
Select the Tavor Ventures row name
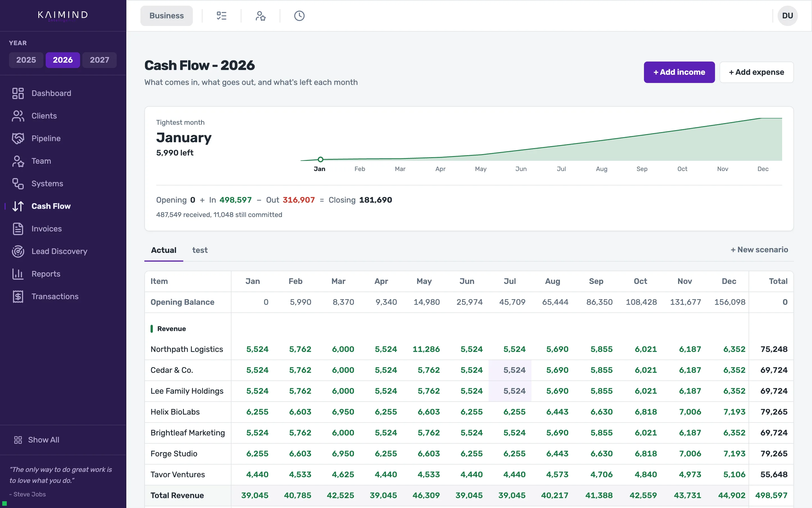pyautogui.click(x=178, y=474)
